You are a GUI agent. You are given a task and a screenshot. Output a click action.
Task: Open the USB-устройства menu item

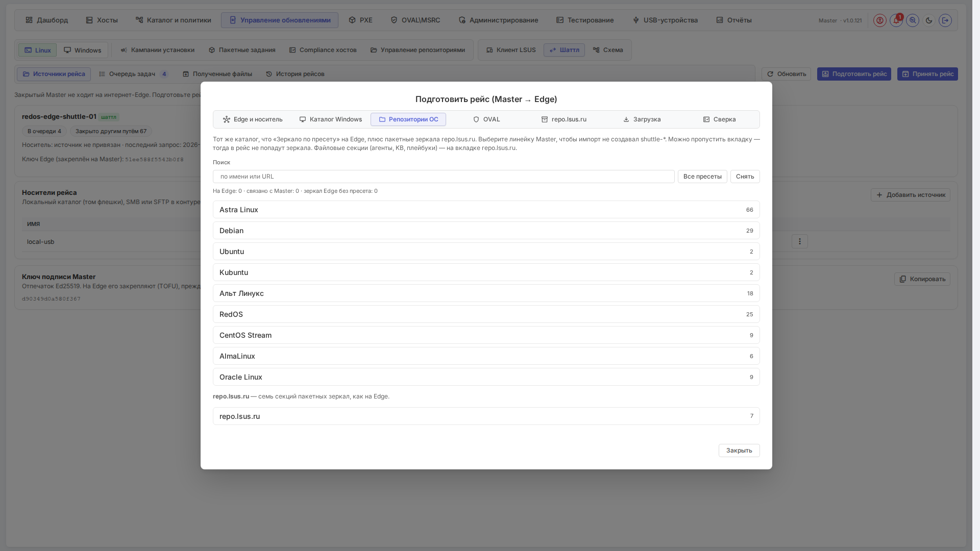(665, 20)
